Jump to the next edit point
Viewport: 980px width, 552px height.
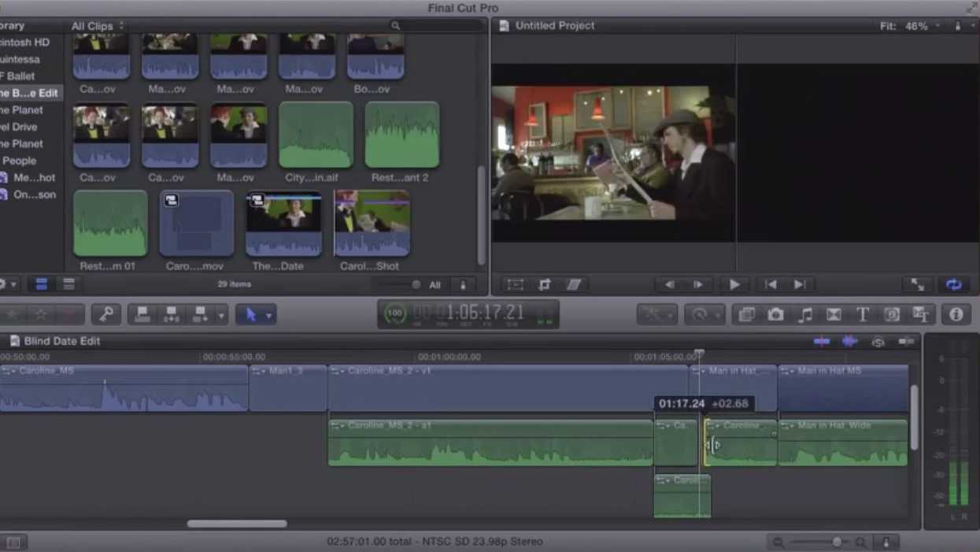(800, 284)
